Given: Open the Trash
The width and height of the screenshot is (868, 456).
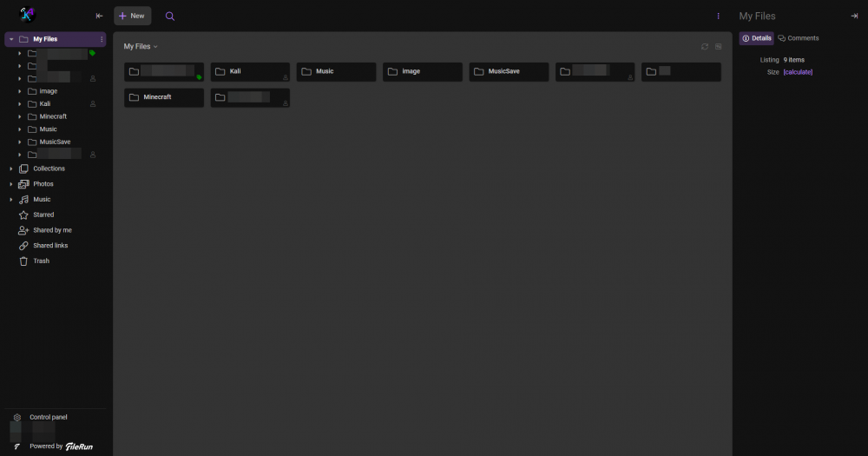Looking at the screenshot, I should coord(41,261).
